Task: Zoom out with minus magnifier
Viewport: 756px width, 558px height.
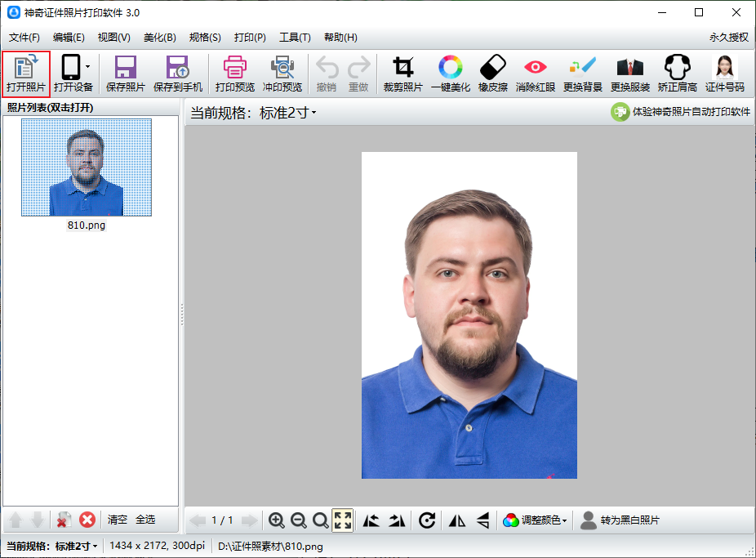Action: (x=299, y=520)
